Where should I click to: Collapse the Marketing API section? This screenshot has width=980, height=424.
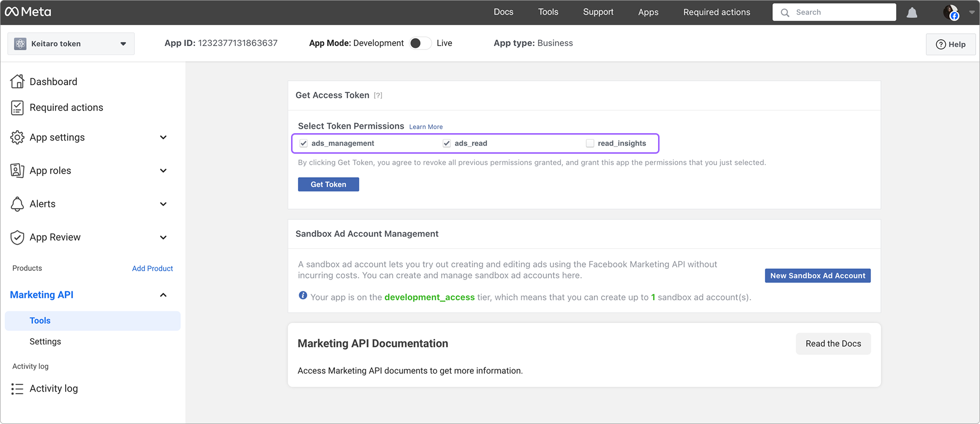(163, 295)
